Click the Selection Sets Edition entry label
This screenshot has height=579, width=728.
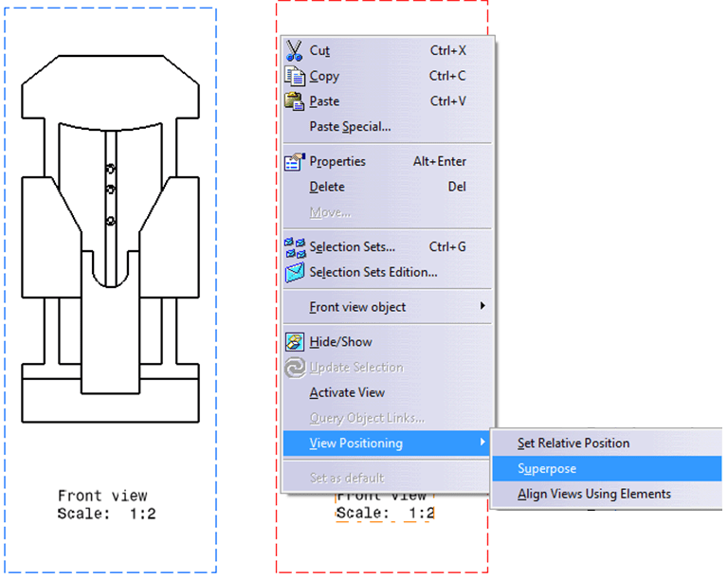373,273
